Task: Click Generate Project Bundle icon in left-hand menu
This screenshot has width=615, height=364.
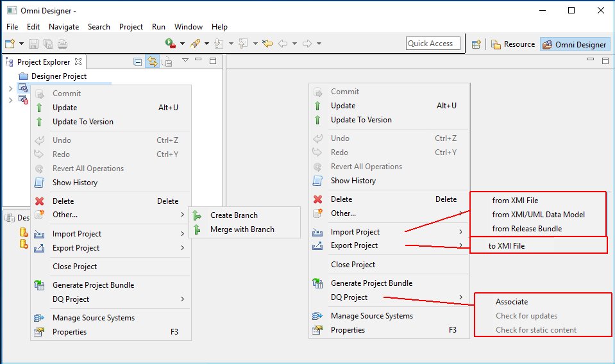Action: point(39,285)
